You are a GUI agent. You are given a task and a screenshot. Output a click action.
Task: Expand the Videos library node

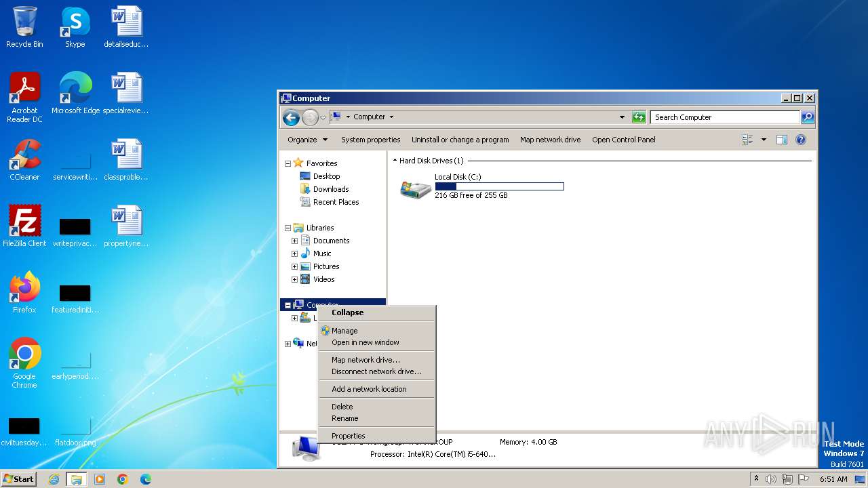(x=294, y=279)
